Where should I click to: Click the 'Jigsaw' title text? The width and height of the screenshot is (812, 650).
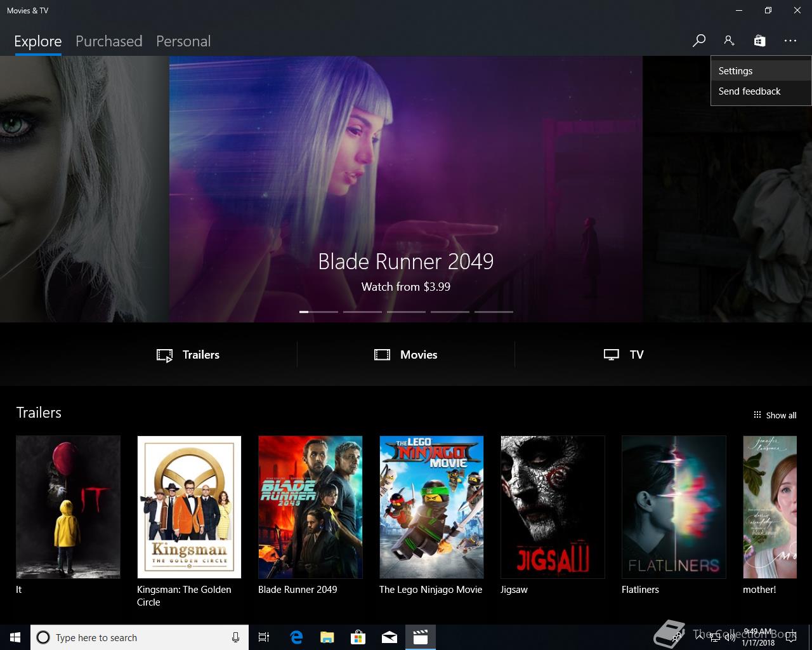(x=514, y=590)
